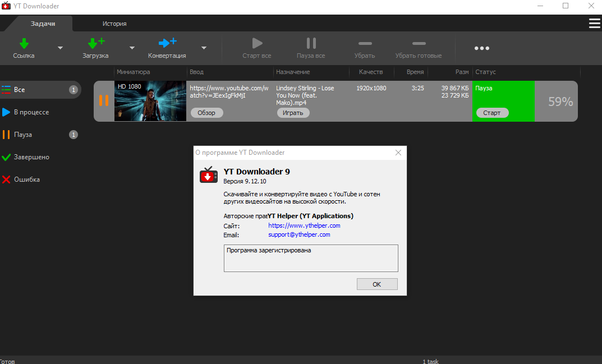
Task: Click the Убрать готовые icon
Action: [419, 44]
